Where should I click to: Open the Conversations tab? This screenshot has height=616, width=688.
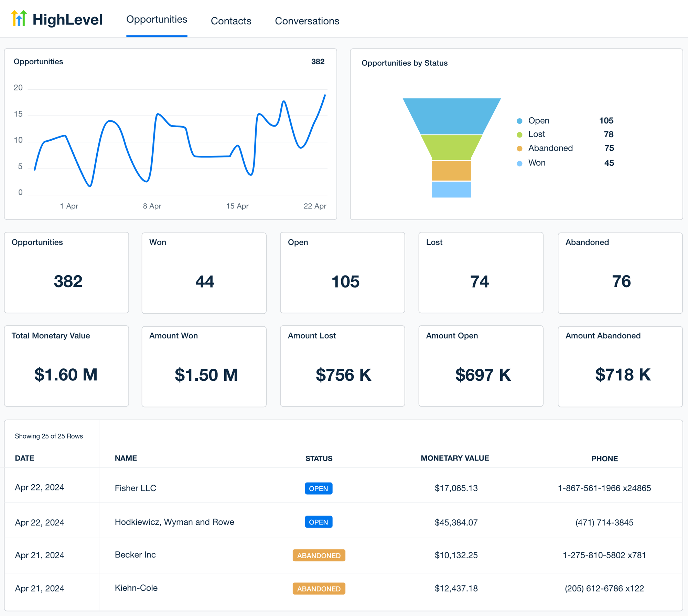click(307, 21)
